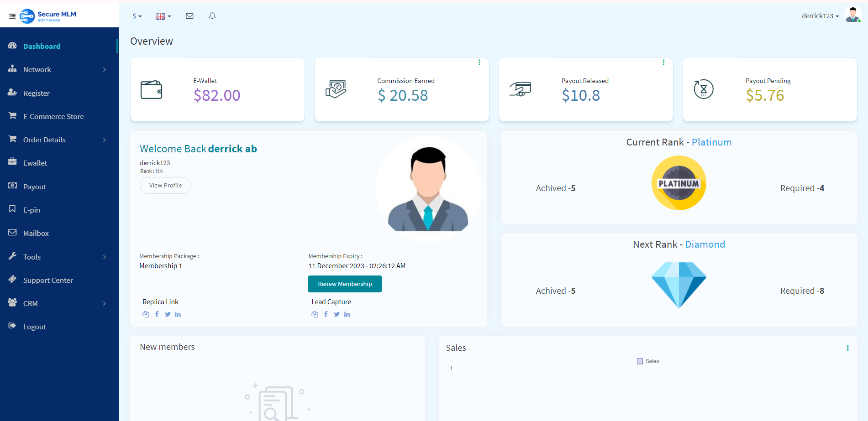Click the Platinum rank badge image

pyautogui.click(x=679, y=183)
